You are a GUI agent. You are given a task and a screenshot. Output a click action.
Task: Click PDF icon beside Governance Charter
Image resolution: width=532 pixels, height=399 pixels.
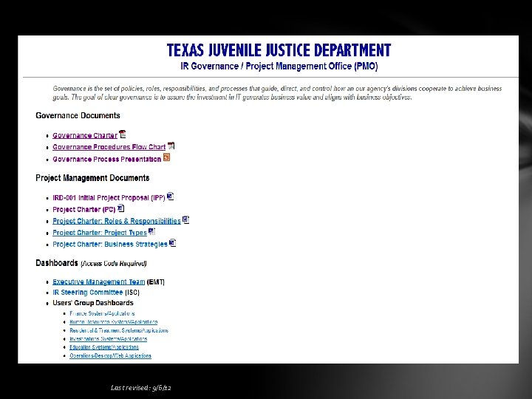click(x=123, y=134)
